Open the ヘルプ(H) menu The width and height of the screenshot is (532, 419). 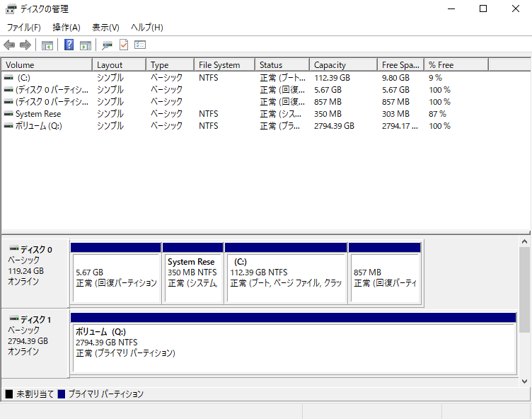146,28
